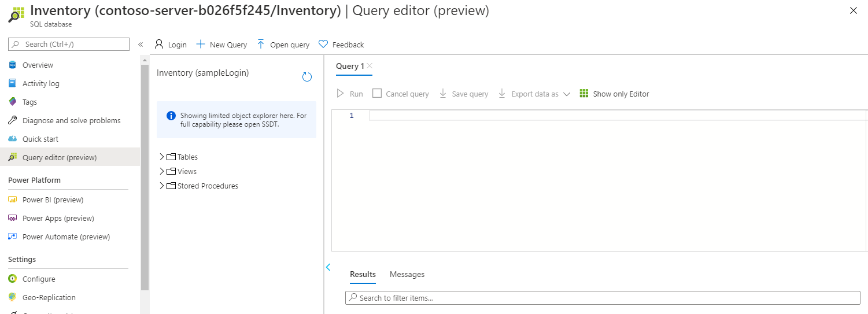The height and width of the screenshot is (314, 868).
Task: Click the Open query button label
Action: [290, 45]
